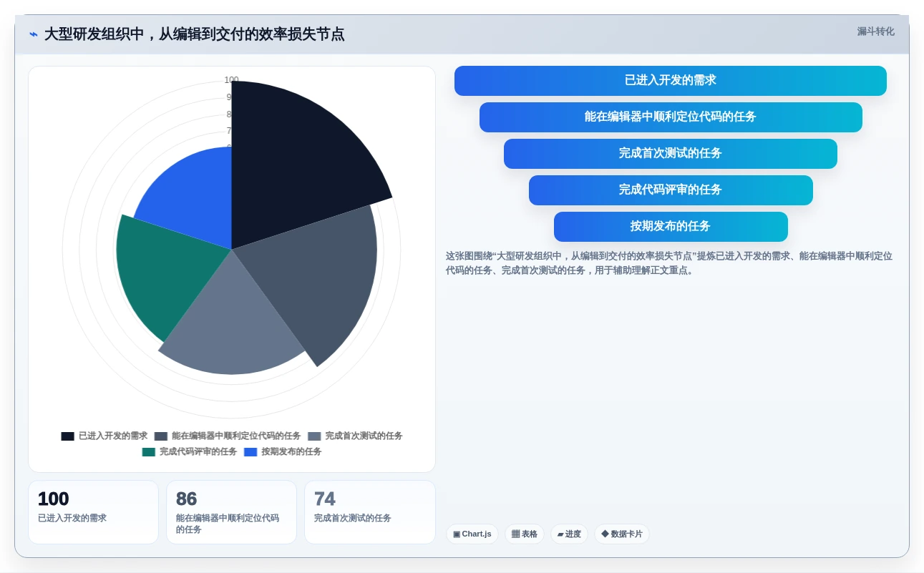Click the page title 大型研发组织中 heading
This screenshot has height=573, width=924.
click(194, 34)
